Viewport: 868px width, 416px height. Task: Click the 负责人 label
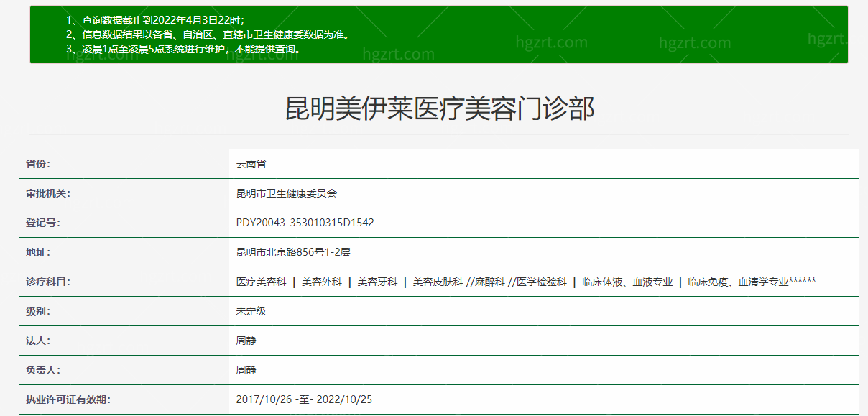(x=43, y=370)
